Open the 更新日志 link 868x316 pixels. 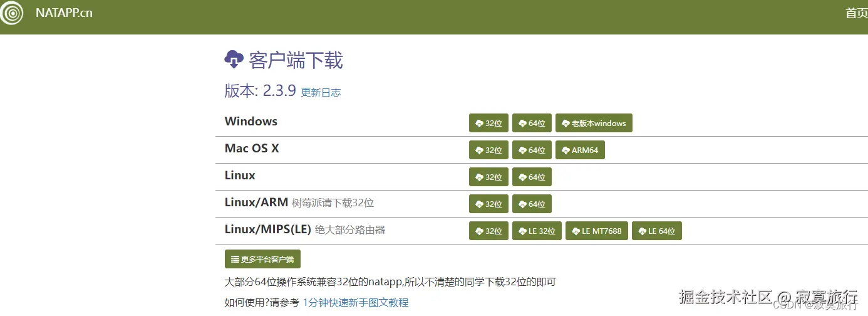(321, 92)
